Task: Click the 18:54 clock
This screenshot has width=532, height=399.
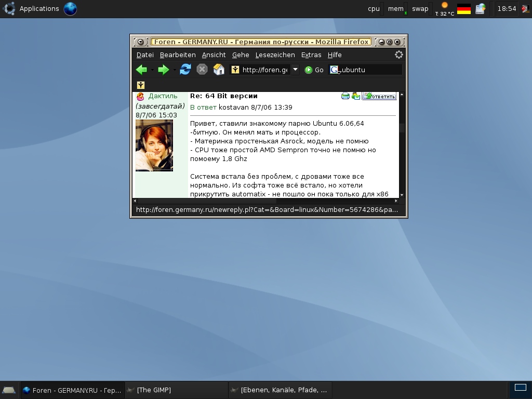Action: pos(507,9)
